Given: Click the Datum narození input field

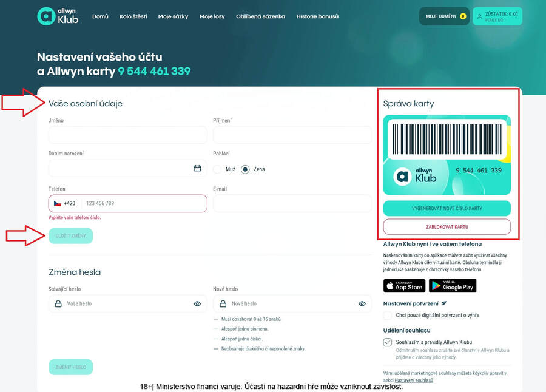Looking at the screenshot, I should tap(128, 169).
